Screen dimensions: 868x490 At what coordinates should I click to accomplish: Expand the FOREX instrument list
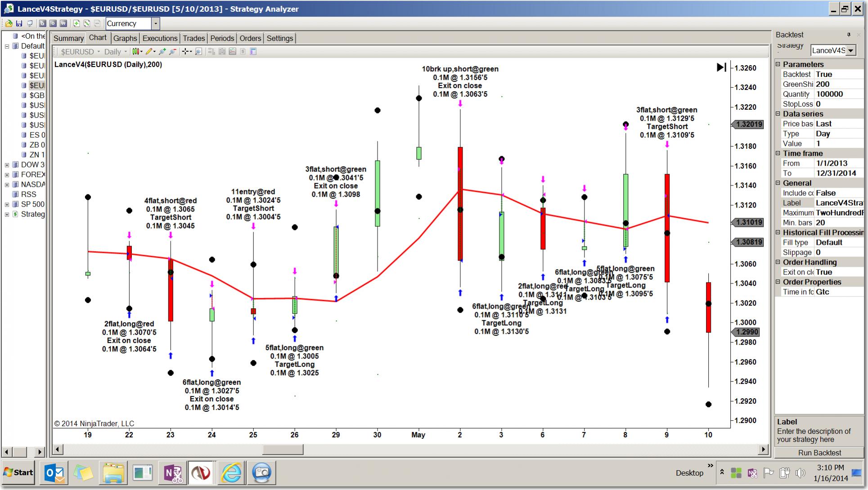pos(7,175)
